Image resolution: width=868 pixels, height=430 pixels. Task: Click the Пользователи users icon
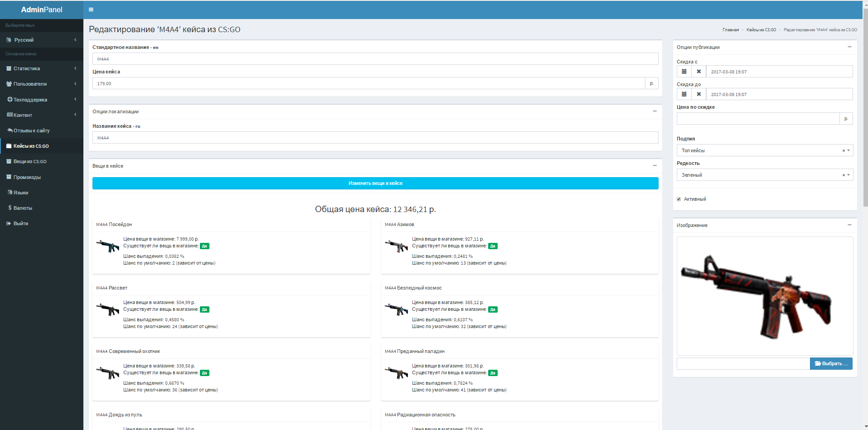pyautogui.click(x=9, y=84)
